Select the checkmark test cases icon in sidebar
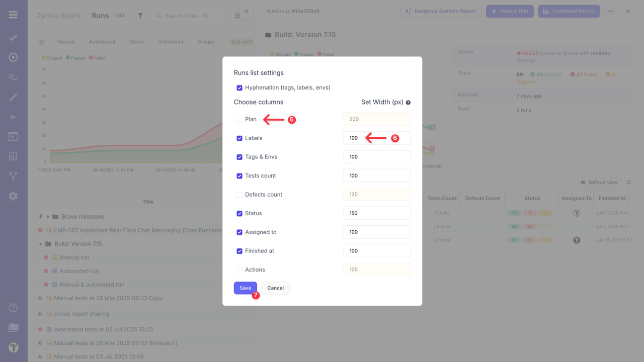 [13, 37]
